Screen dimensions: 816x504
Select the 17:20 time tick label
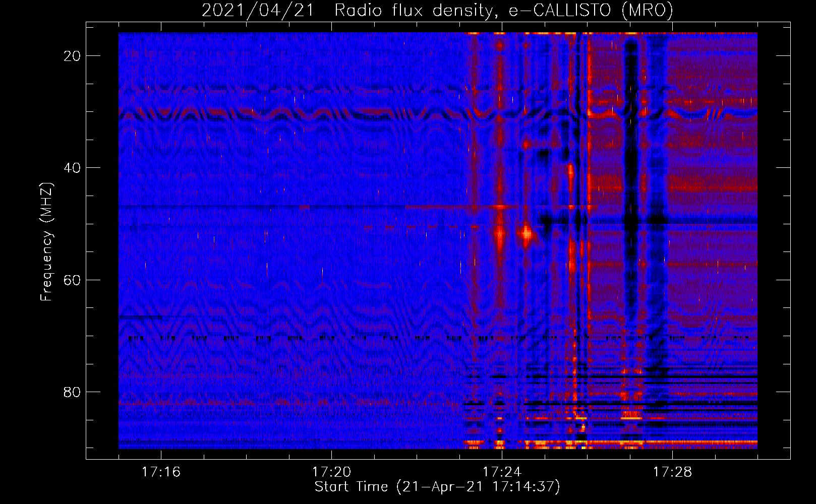point(331,472)
